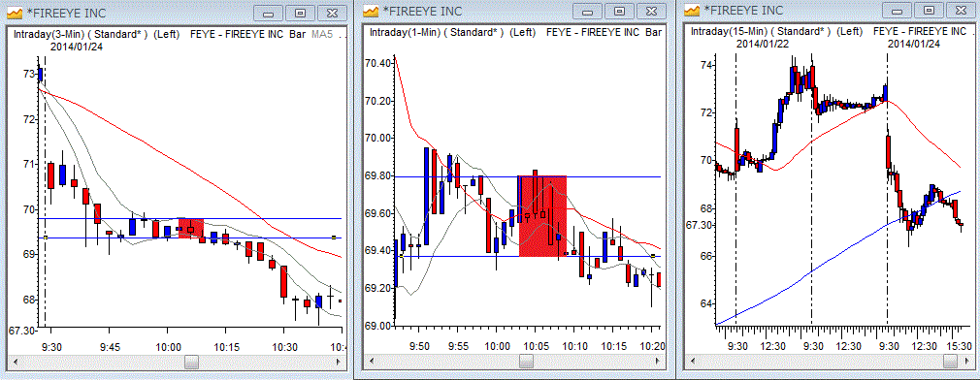Click the '*FIREEYE INC' title of 1-Min window
Screen dimensions: 980x380
(421, 12)
